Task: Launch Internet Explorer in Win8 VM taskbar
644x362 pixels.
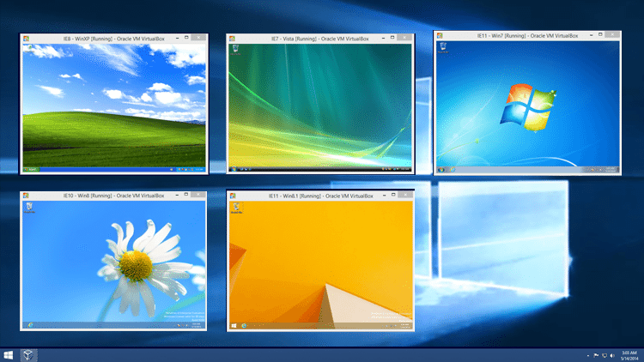Action: point(30,325)
